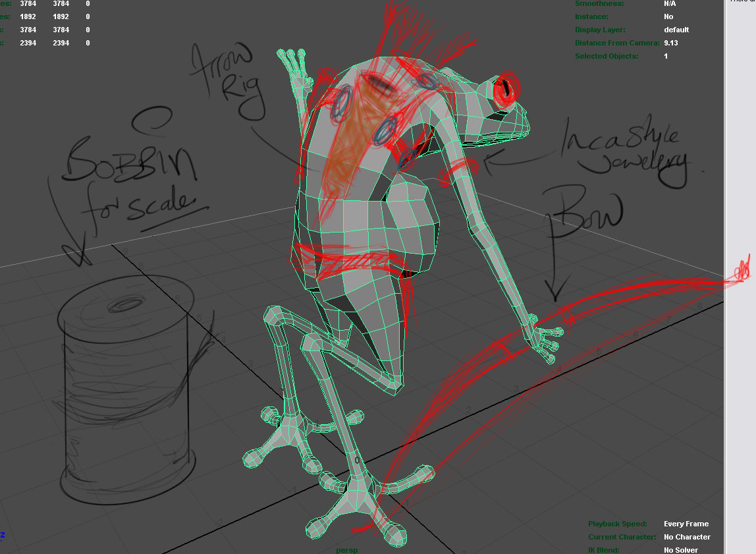Click the Current Character label

(x=622, y=537)
